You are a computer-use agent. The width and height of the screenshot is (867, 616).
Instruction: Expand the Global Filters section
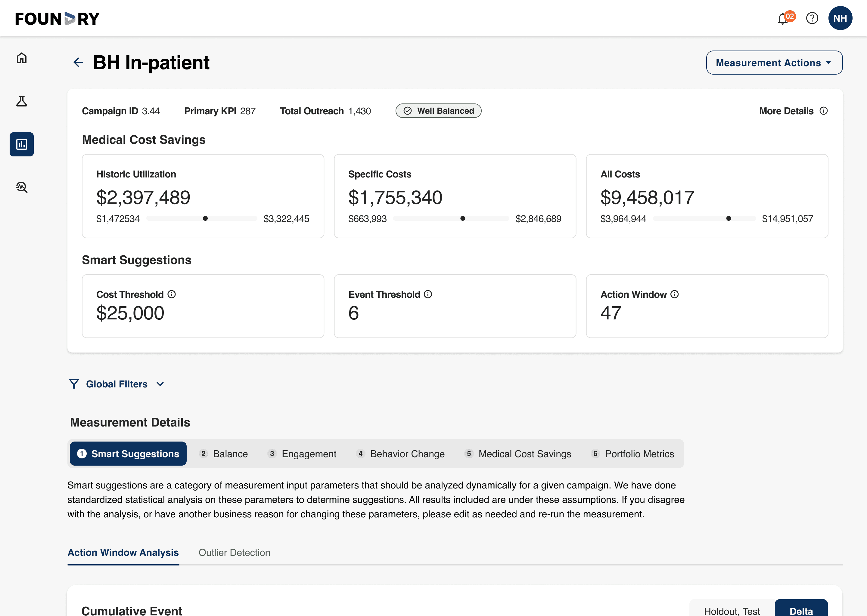(117, 384)
